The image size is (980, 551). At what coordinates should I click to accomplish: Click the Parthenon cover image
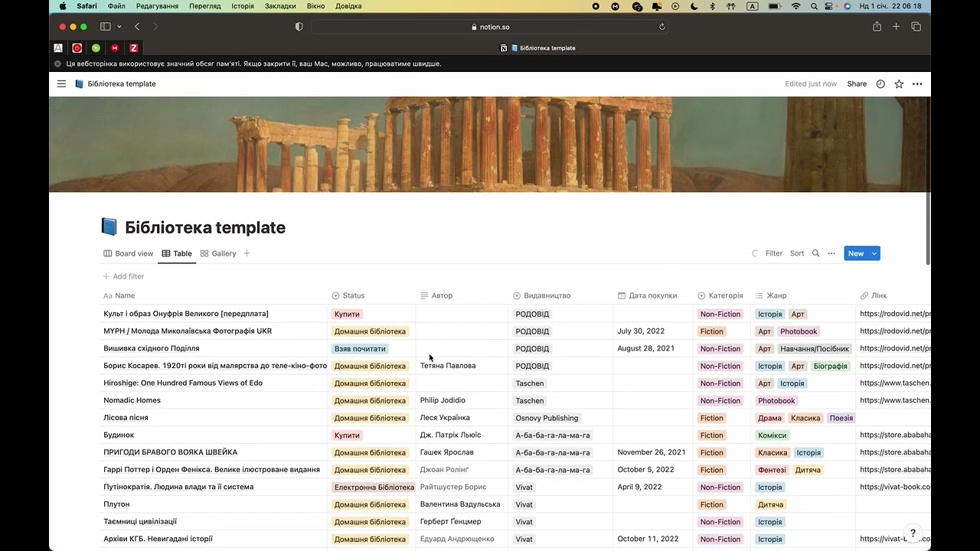(x=490, y=145)
